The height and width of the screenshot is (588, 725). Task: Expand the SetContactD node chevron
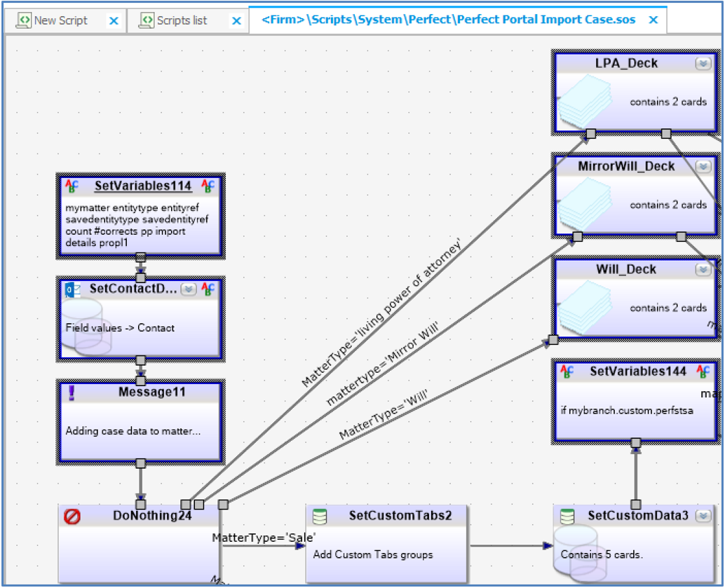(x=188, y=289)
